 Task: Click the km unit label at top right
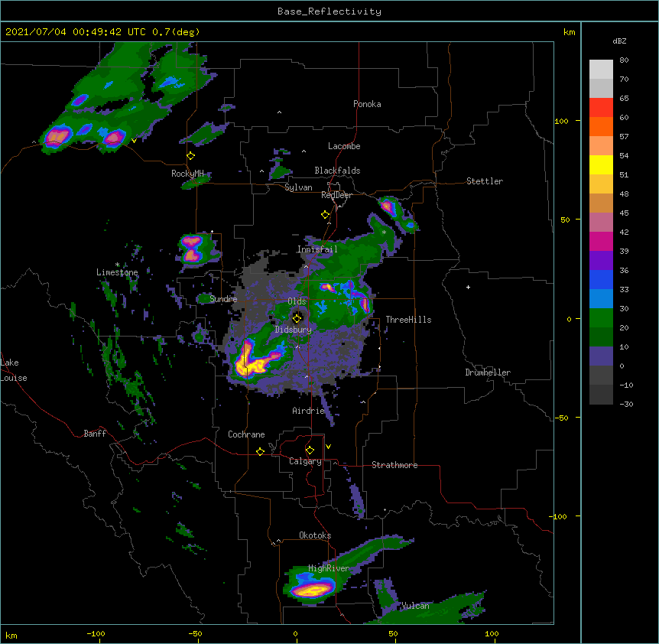point(569,32)
